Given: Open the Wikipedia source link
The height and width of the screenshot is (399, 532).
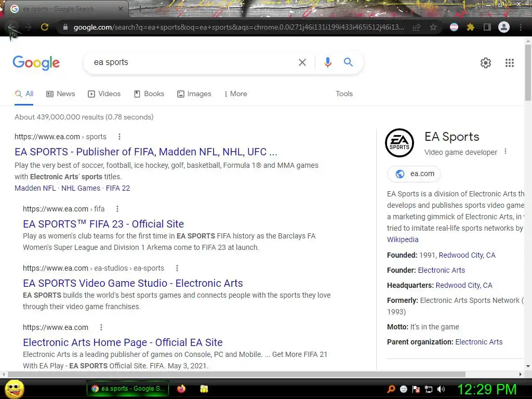Looking at the screenshot, I should pyautogui.click(x=403, y=240).
